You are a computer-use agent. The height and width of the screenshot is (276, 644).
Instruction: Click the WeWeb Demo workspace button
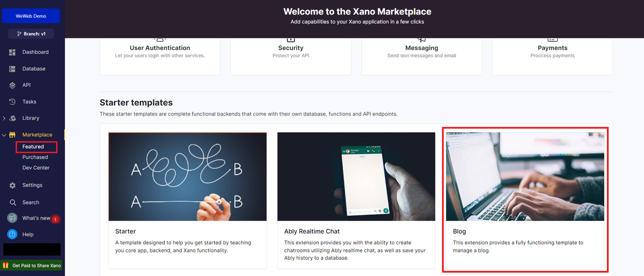click(31, 16)
